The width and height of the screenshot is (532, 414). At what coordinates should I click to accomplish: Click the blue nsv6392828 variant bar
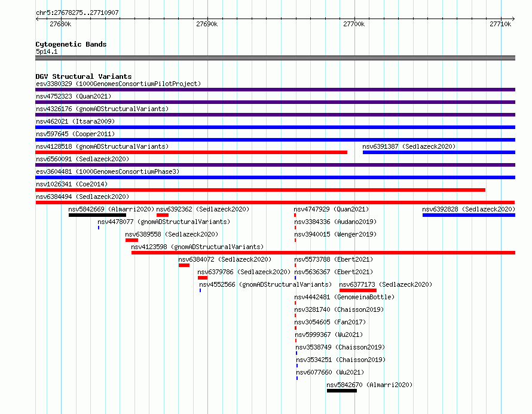click(469, 215)
